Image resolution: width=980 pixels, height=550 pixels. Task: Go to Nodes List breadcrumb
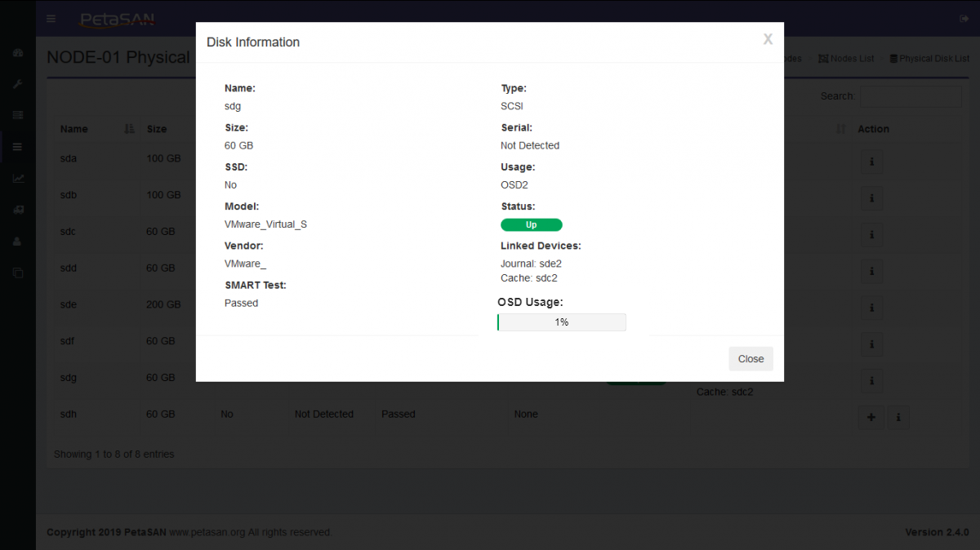click(x=846, y=59)
